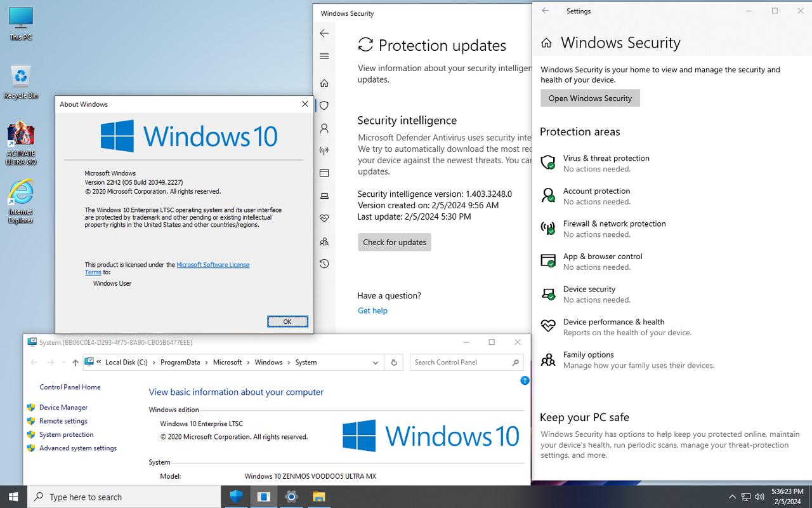This screenshot has width=812, height=508.
Task: Close the About Windows dialog
Action: [305, 104]
